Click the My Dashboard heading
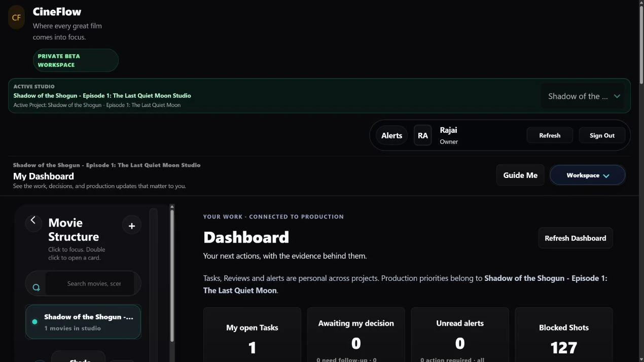Screen dimensions: 644x362 (44, 176)
